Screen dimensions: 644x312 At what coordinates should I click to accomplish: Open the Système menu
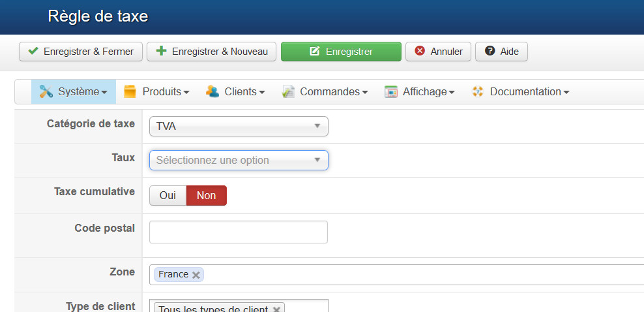point(74,91)
